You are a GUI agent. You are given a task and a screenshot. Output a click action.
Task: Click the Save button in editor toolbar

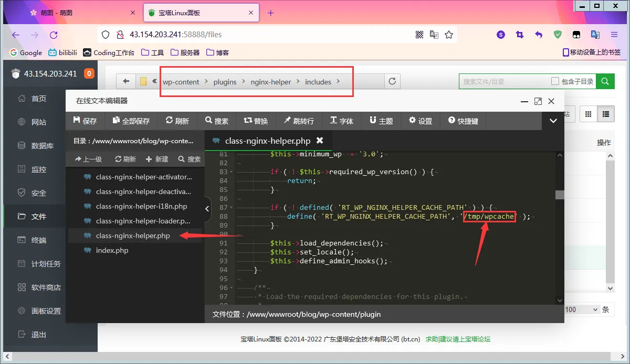(x=85, y=121)
